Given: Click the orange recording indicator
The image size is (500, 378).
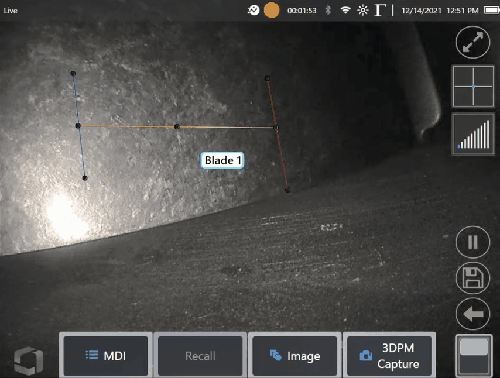Looking at the screenshot, I should 272,10.
